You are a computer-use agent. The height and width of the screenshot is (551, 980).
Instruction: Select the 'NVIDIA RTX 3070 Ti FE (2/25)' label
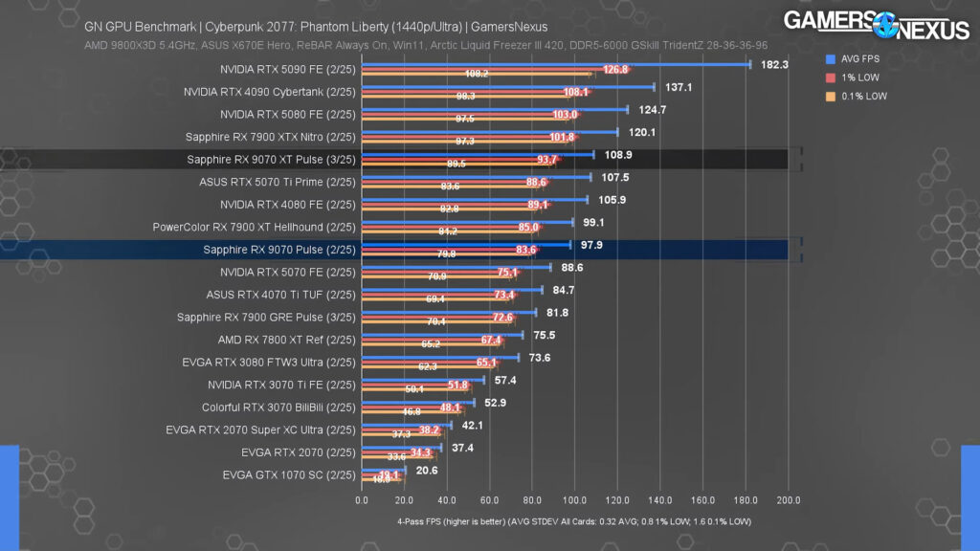pyautogui.click(x=281, y=385)
